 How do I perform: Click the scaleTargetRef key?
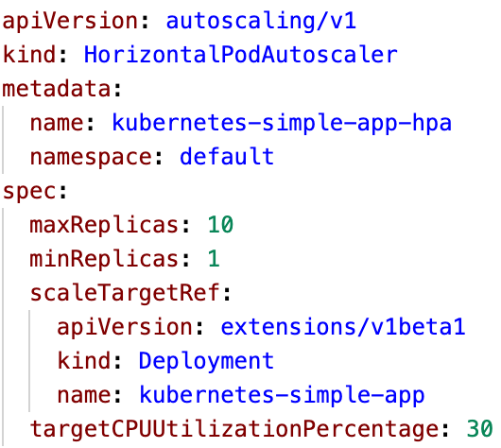pyautogui.click(x=125, y=293)
